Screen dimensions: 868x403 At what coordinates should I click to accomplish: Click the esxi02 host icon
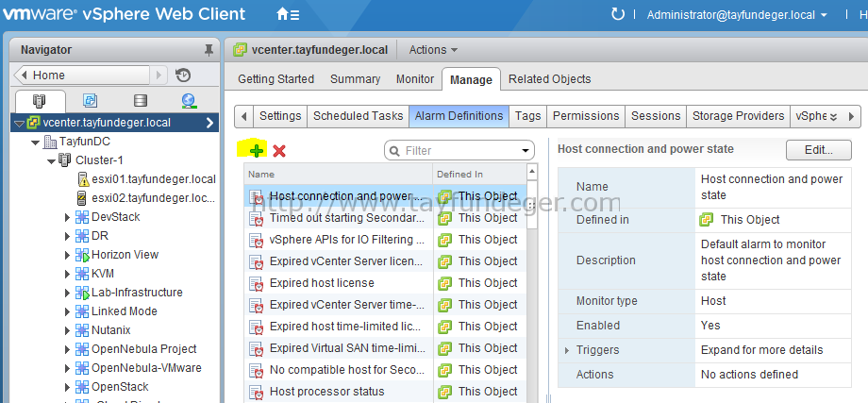click(x=82, y=198)
